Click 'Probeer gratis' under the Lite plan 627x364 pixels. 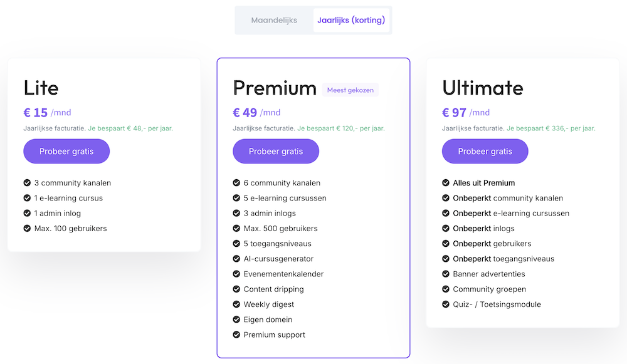66,151
